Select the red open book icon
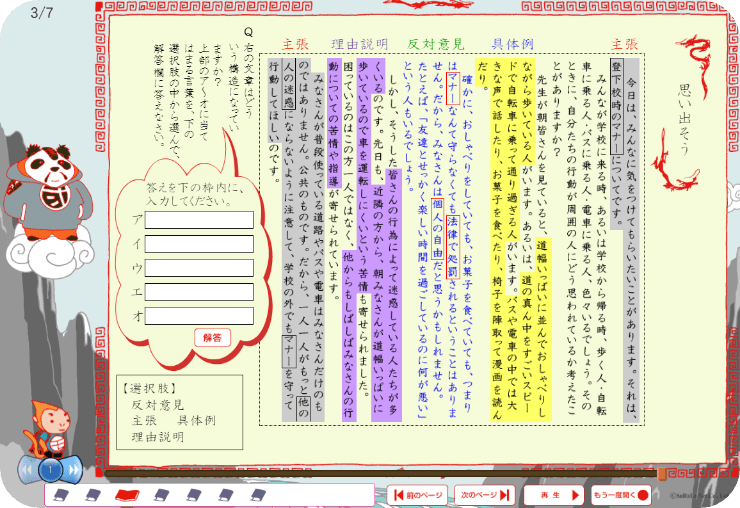The image size is (740, 508). point(126,494)
